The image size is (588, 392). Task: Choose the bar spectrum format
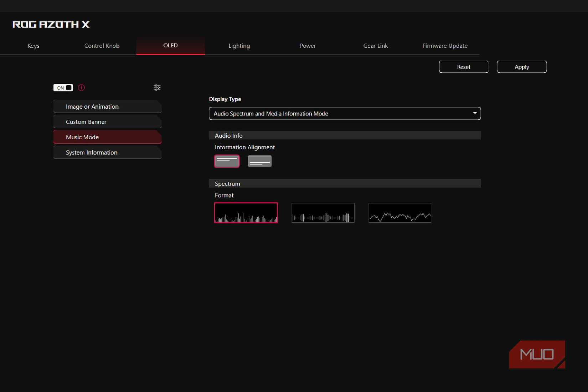[x=246, y=213]
